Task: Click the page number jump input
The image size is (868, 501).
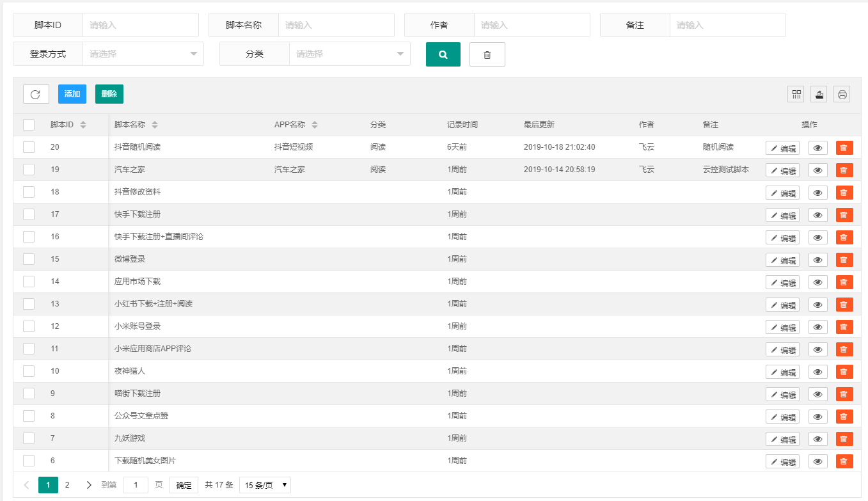Action: pos(136,485)
